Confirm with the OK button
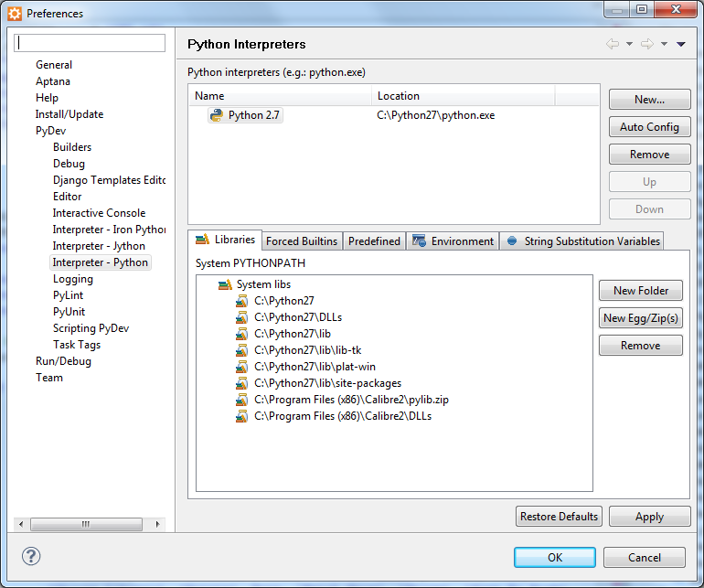The height and width of the screenshot is (588, 704). pos(555,558)
